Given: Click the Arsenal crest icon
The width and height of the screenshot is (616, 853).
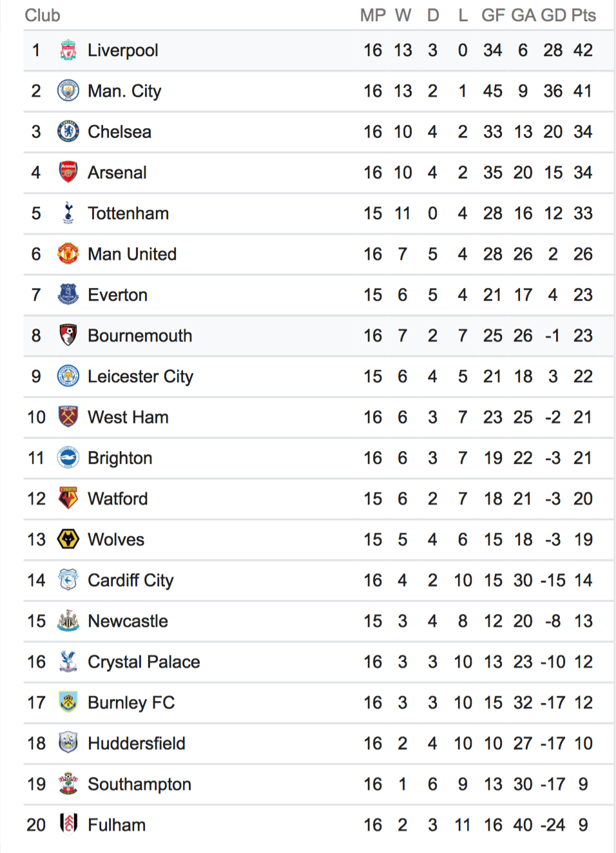Looking at the screenshot, I should pyautogui.click(x=68, y=172).
